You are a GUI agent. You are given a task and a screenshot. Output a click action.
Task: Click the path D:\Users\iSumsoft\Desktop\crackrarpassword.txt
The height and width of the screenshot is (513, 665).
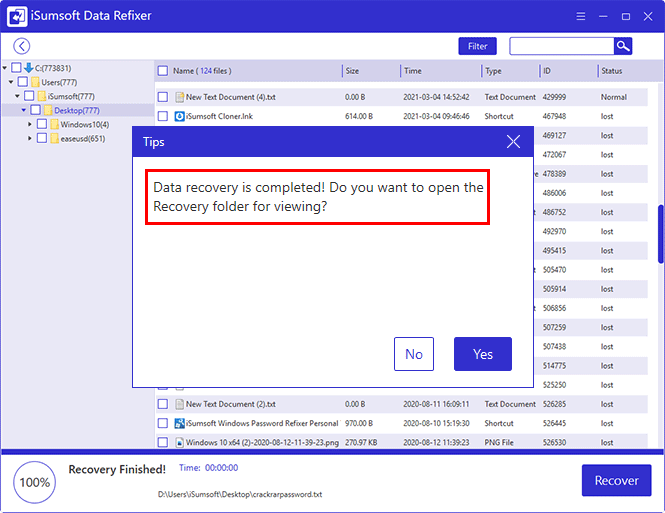[240, 494]
